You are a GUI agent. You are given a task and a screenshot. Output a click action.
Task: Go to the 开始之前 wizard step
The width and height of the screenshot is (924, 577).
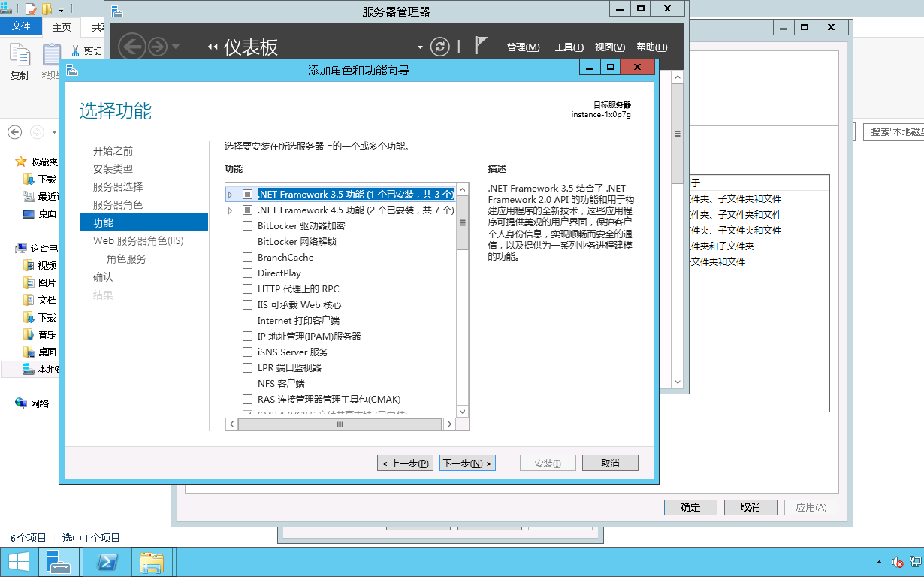point(113,150)
